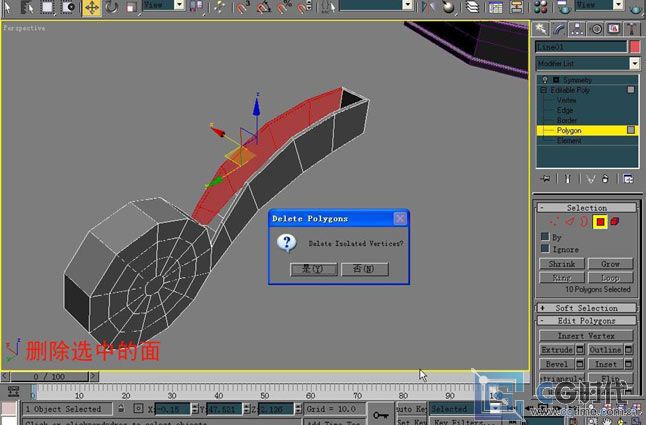The width and height of the screenshot is (646, 425).
Task: Click the Grow selection button
Action: (610, 264)
